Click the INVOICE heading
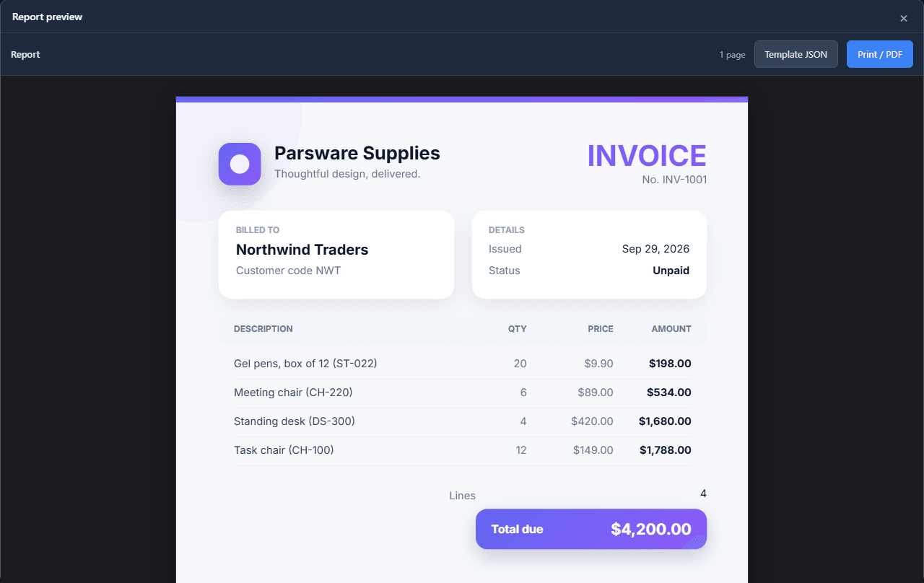Image resolution: width=924 pixels, height=583 pixels. 647,156
